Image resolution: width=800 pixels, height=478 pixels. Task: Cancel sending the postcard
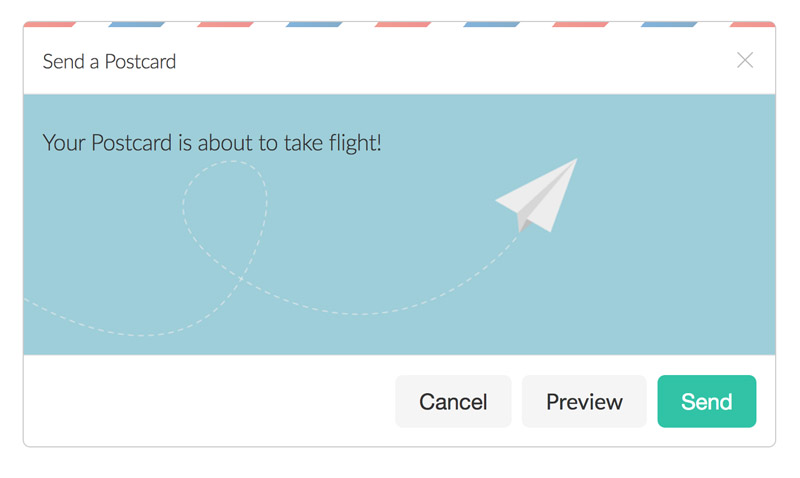click(453, 401)
